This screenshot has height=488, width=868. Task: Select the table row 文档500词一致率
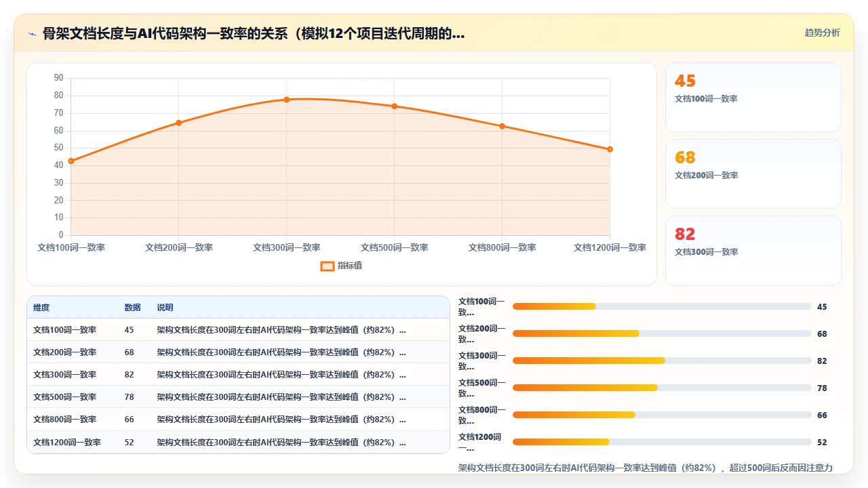[x=238, y=396]
